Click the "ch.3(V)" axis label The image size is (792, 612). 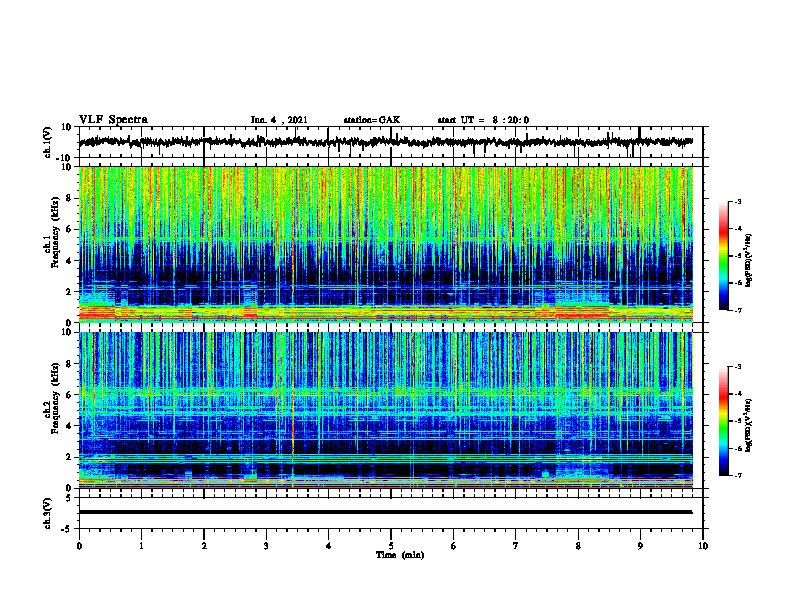pos(48,513)
